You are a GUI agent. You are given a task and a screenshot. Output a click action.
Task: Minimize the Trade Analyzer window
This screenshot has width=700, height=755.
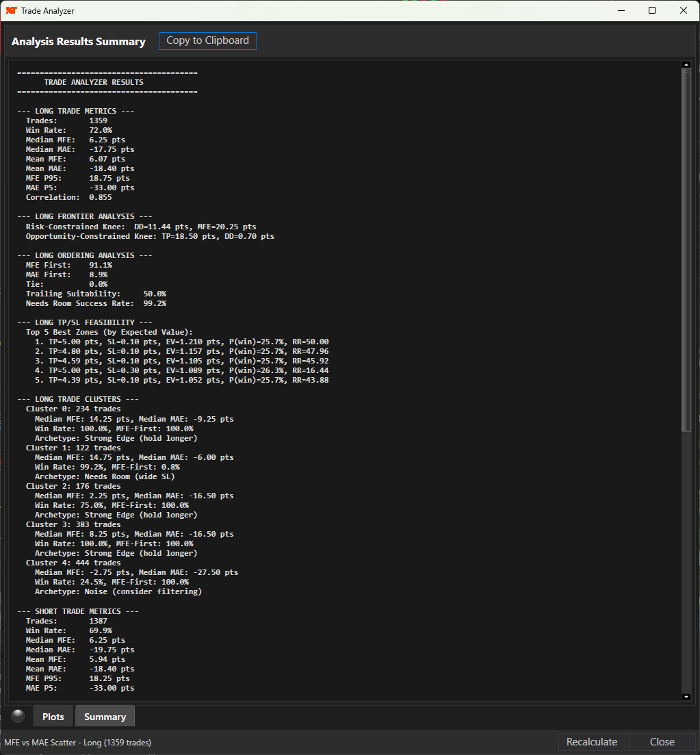pos(621,11)
